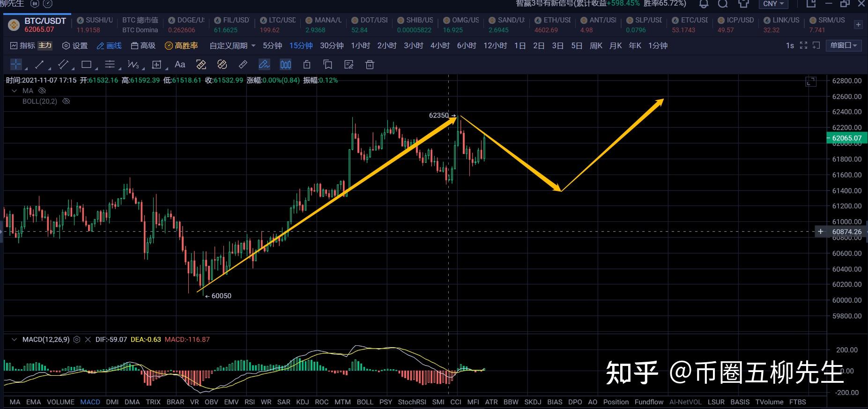Toggle the highlighted pencil draw mode icon
868x409 pixels.
(264, 65)
